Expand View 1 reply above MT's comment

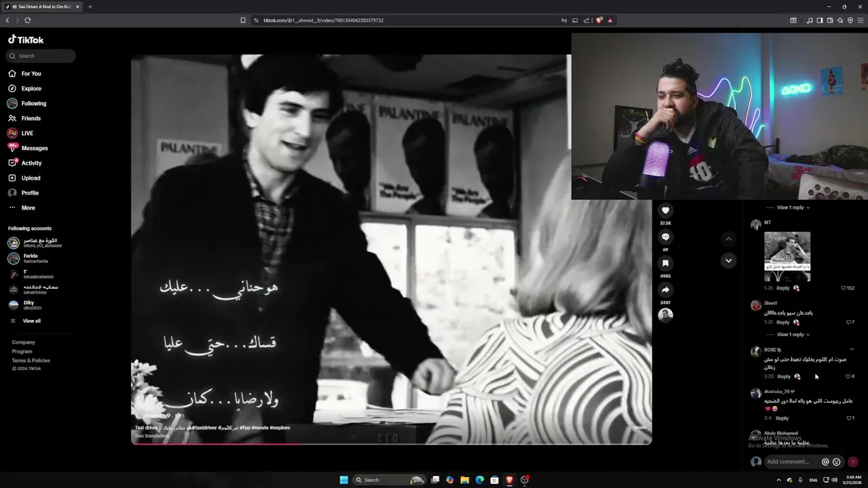[x=793, y=207]
